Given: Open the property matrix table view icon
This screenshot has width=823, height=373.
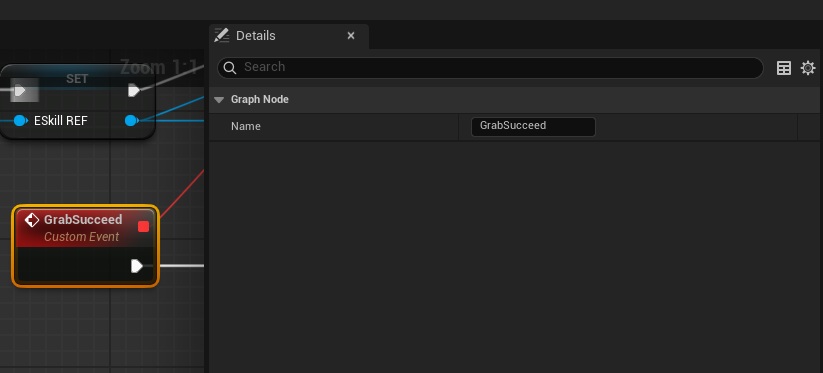Looking at the screenshot, I should point(784,68).
